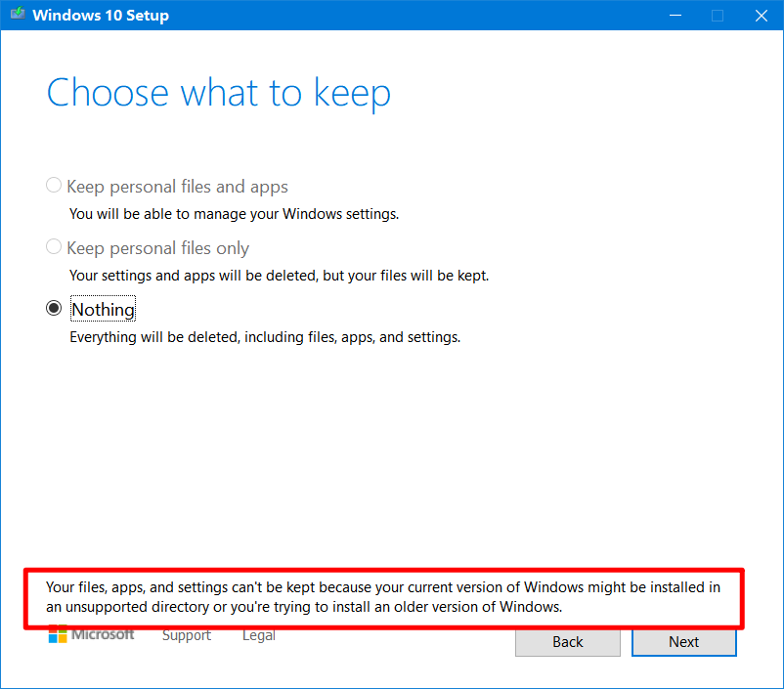Click 'Everything will be deleted' description text
Image resolution: width=784 pixels, height=689 pixels.
pos(265,337)
